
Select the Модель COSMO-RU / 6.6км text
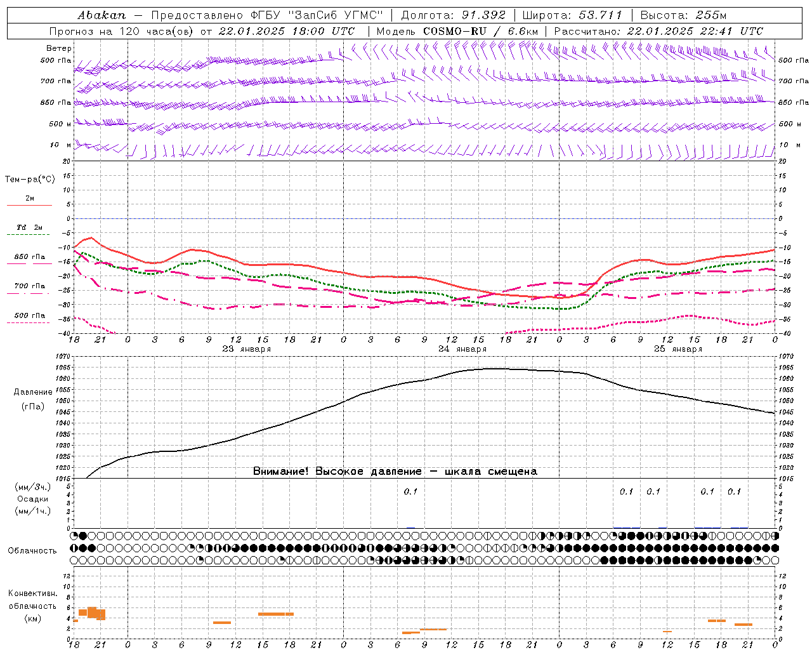(x=457, y=31)
